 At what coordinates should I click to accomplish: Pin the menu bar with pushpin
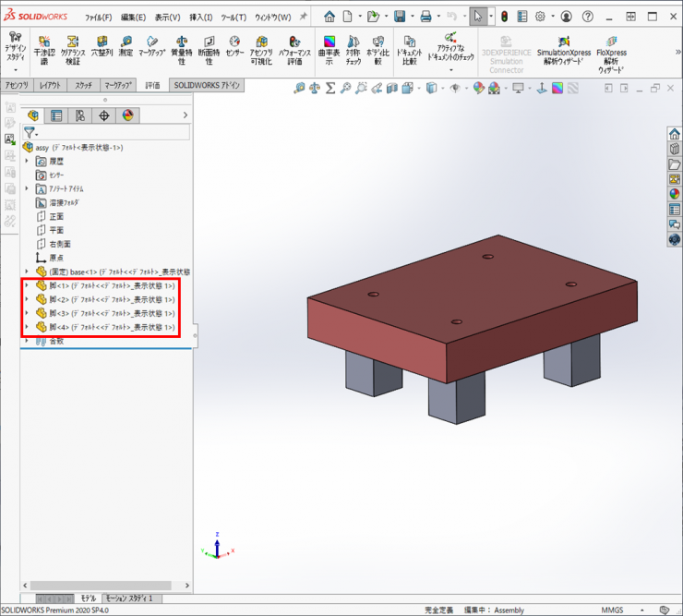tap(303, 17)
